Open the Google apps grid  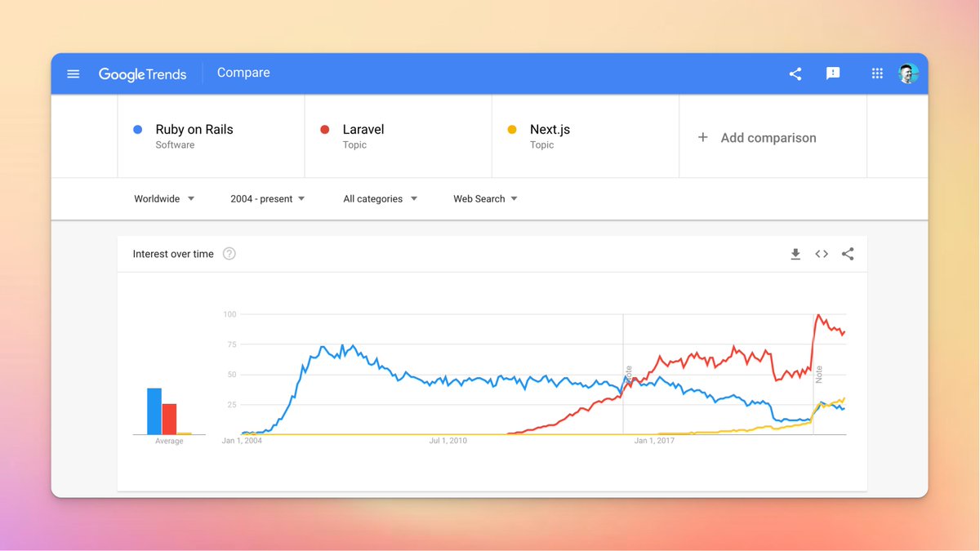[x=877, y=73]
